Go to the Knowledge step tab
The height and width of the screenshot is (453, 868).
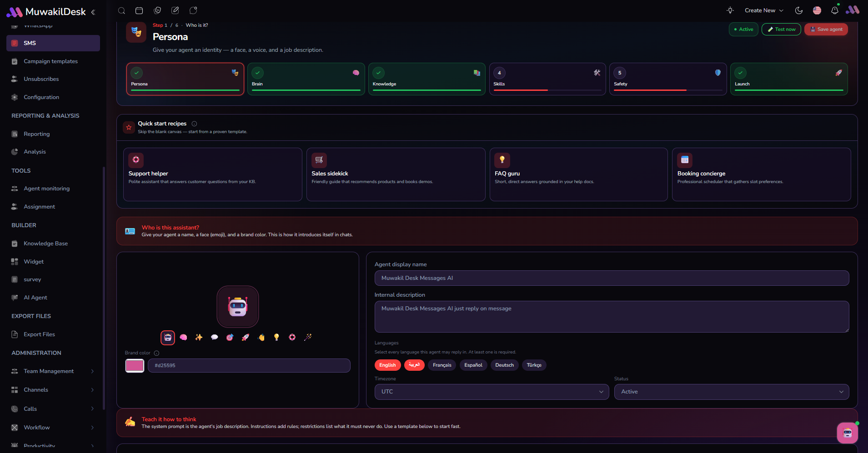point(426,79)
